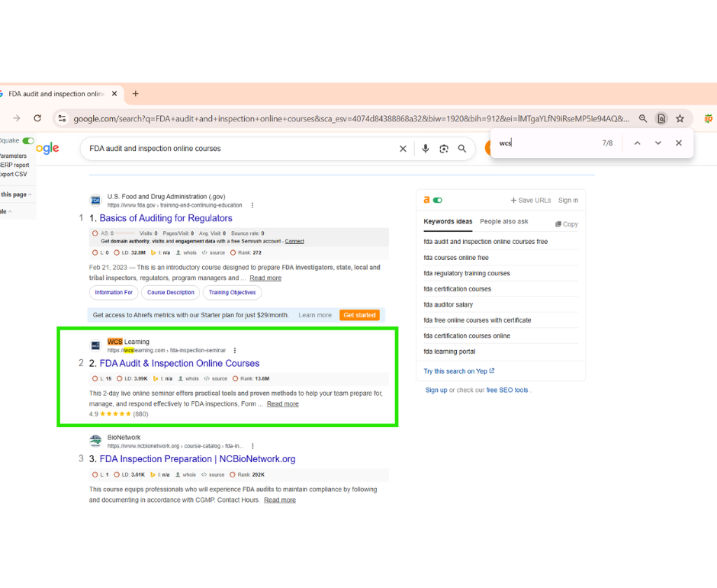The image size is (717, 588).
Task: Open FDA Audit & Inspection Online Courses result
Action: (179, 364)
